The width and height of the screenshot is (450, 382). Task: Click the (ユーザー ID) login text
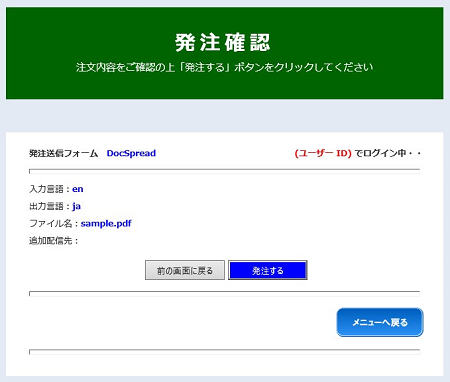point(323,153)
